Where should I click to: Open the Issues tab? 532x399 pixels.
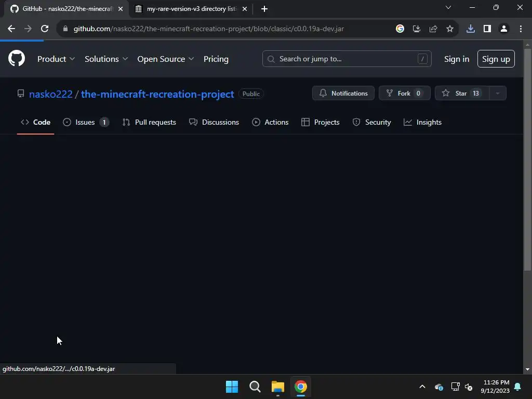86,122
